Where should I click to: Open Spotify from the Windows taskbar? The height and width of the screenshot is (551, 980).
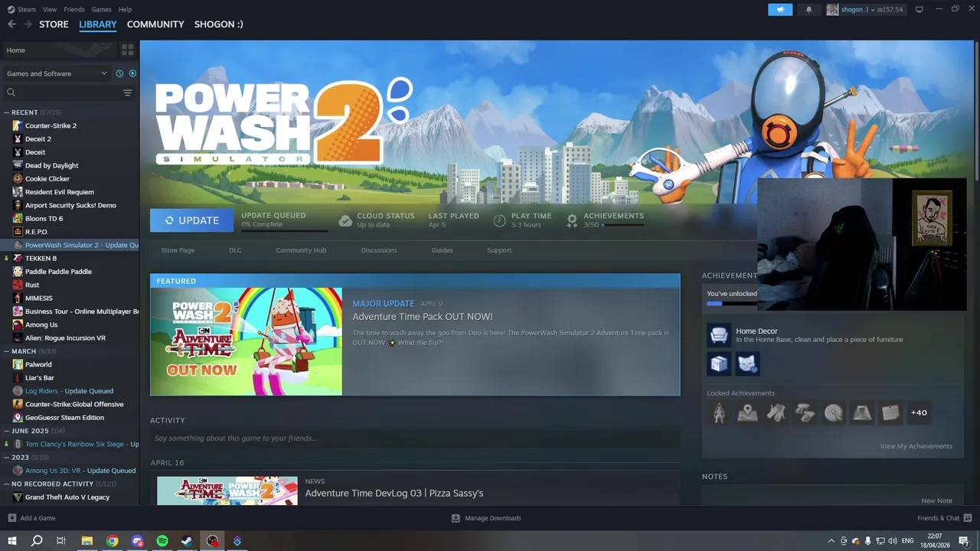click(x=162, y=541)
